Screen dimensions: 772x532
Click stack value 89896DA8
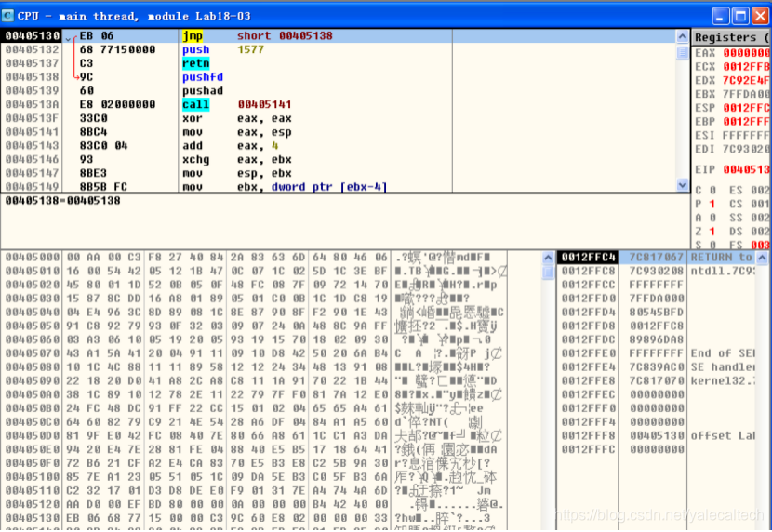(657, 339)
